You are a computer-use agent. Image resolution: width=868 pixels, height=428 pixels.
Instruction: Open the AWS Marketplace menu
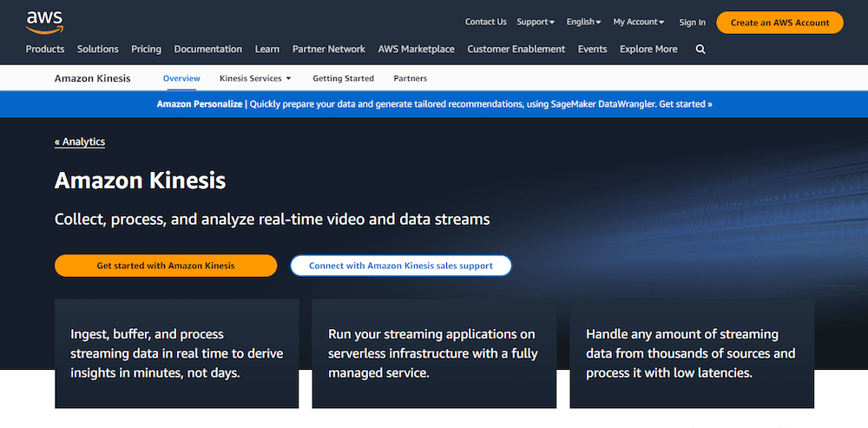pyautogui.click(x=417, y=49)
